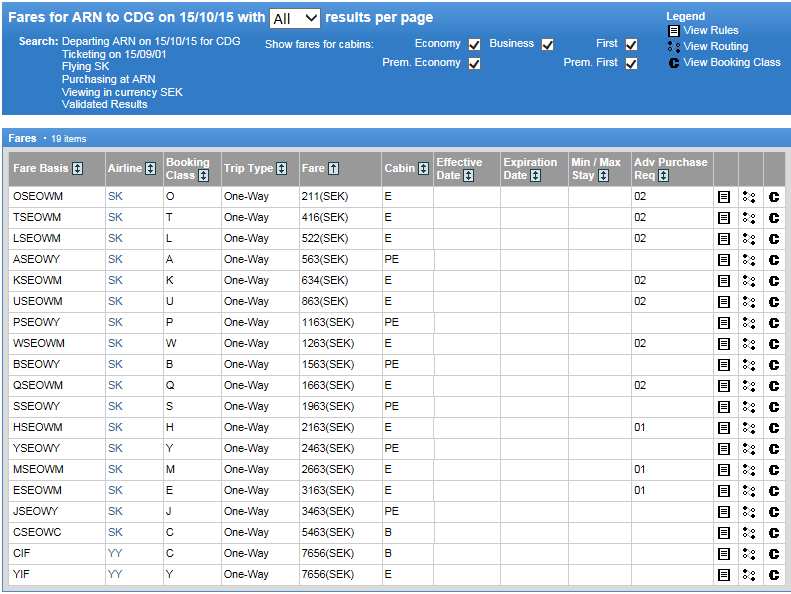Toggle the Prem. Economy checkbox

(475, 64)
